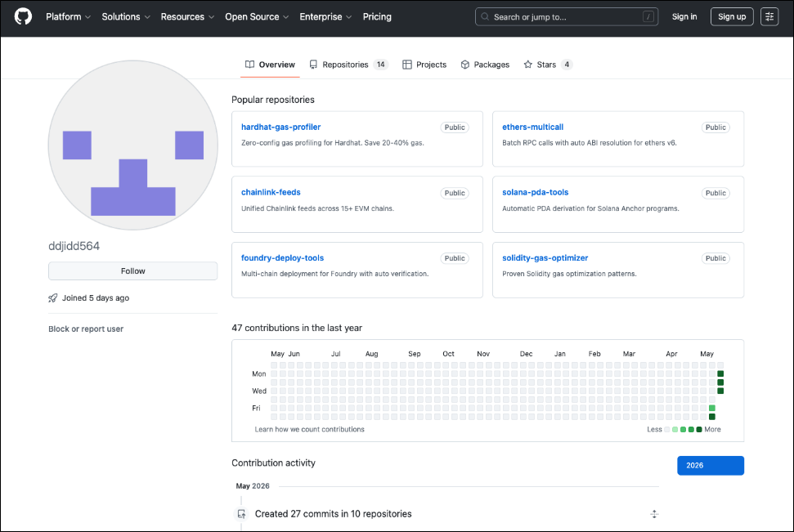Click the 47 contributions in the last year heading
The image size is (794, 532).
(x=297, y=328)
